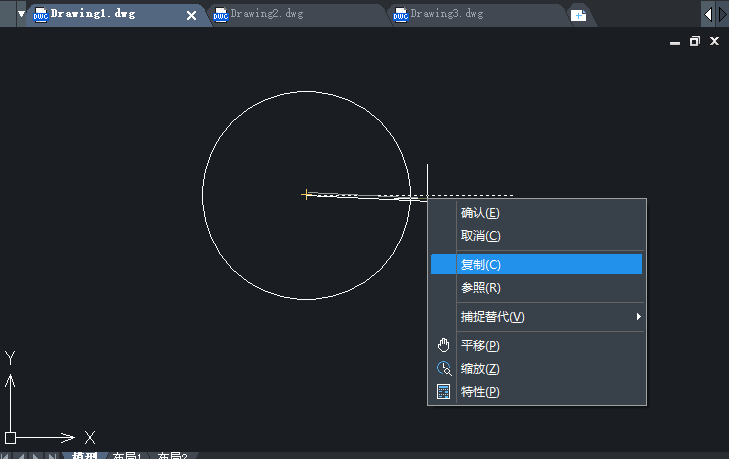
Task: Click the DWG file icon on Drawing3 tab
Action: (x=400, y=15)
